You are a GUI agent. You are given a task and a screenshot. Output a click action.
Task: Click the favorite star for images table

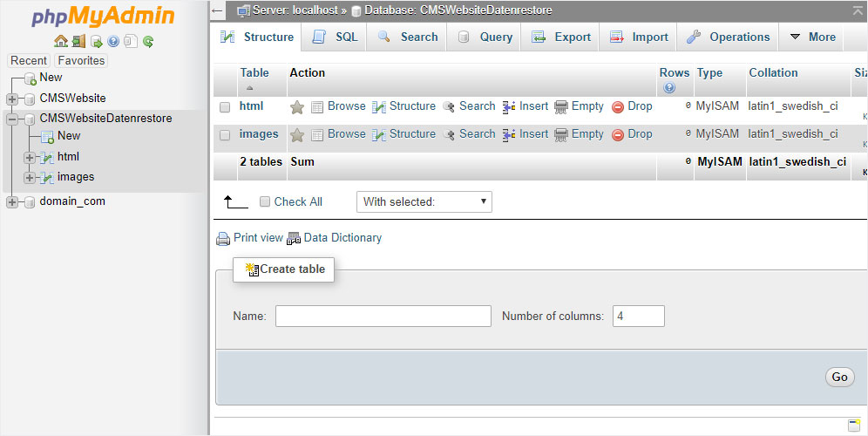pos(297,135)
